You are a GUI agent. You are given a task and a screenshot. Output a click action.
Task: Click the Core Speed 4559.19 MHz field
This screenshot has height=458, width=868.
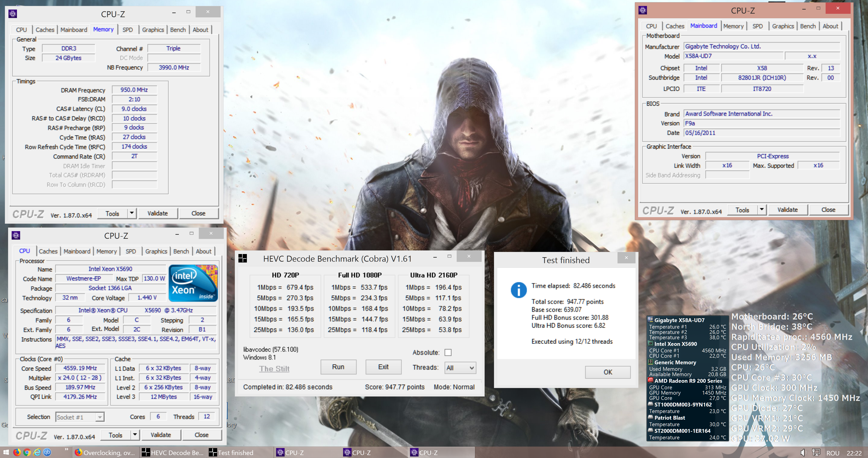pos(80,368)
